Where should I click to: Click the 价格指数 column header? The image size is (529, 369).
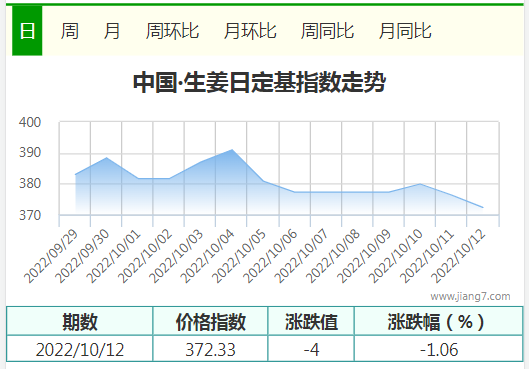coord(211,321)
